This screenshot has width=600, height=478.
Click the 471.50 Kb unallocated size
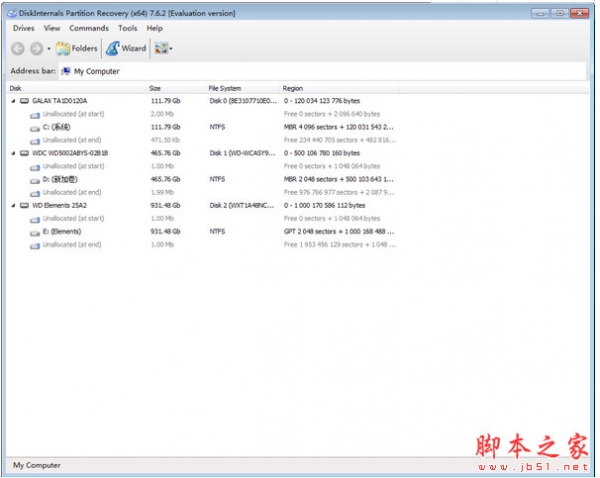pos(165,140)
